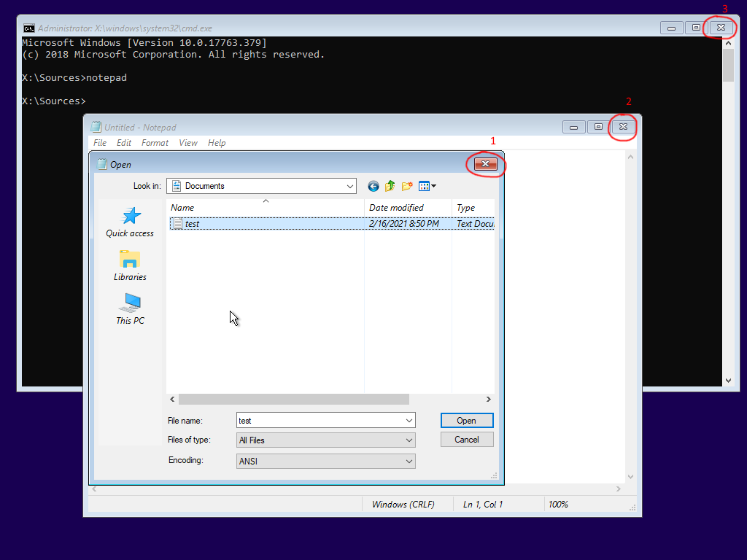The width and height of the screenshot is (747, 560).
Task: Open the View menu icon in Open dialog
Action: (427, 186)
